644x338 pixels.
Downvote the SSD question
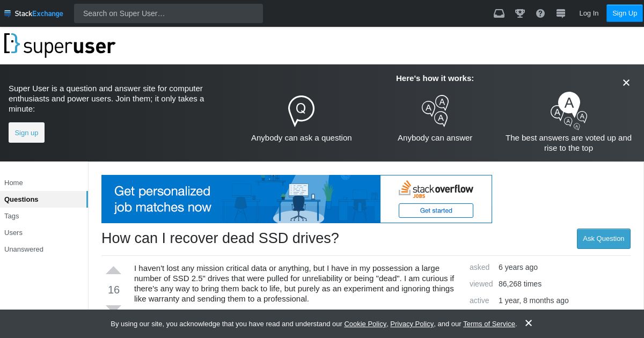coord(113,308)
